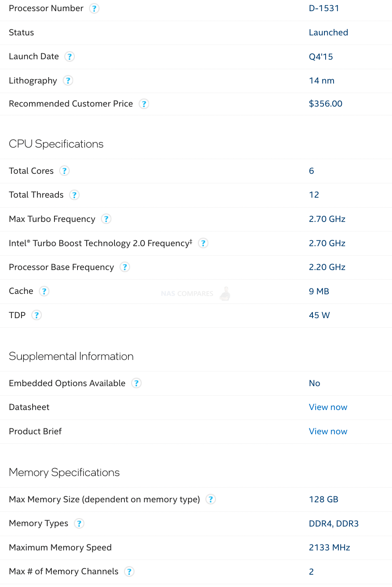This screenshot has height=587, width=392.
Task: Click the D-1531 processor number value
Action: [x=324, y=8]
